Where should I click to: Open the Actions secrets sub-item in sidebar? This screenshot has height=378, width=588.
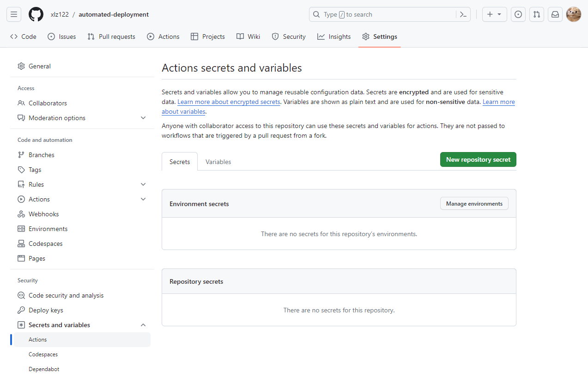(x=82, y=340)
